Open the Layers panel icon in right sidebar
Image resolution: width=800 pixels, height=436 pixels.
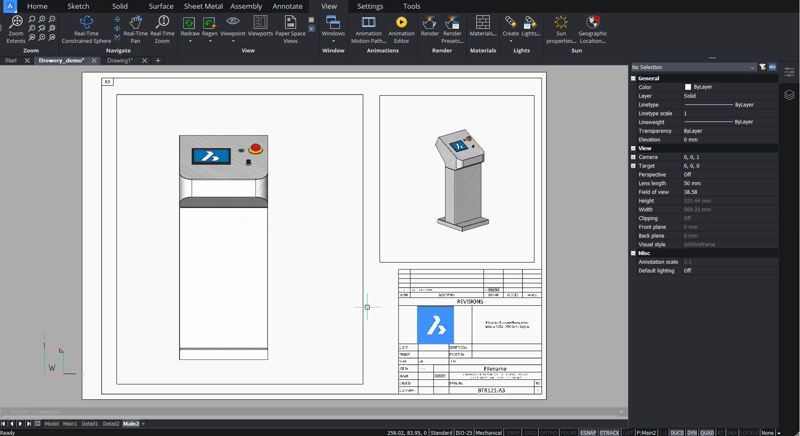pyautogui.click(x=789, y=95)
